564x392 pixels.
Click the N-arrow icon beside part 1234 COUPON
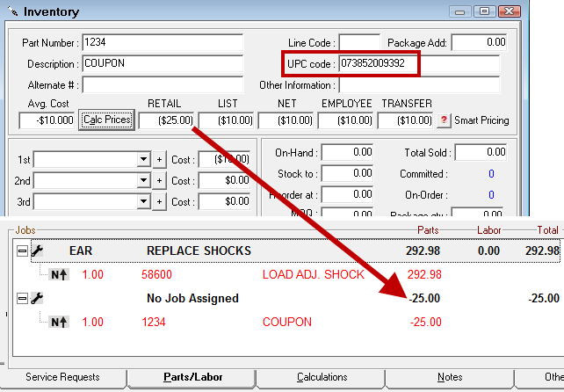click(x=59, y=323)
